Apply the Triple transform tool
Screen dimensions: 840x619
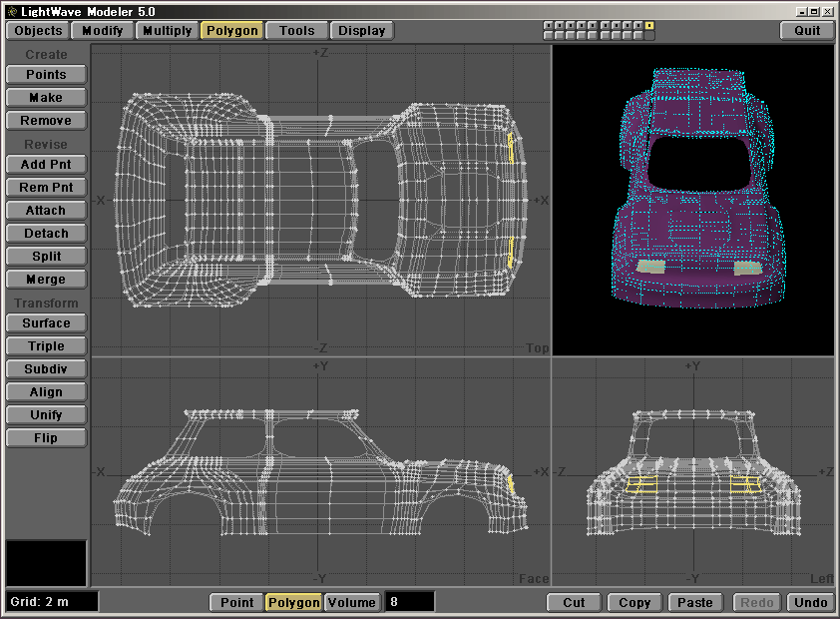tap(46, 346)
